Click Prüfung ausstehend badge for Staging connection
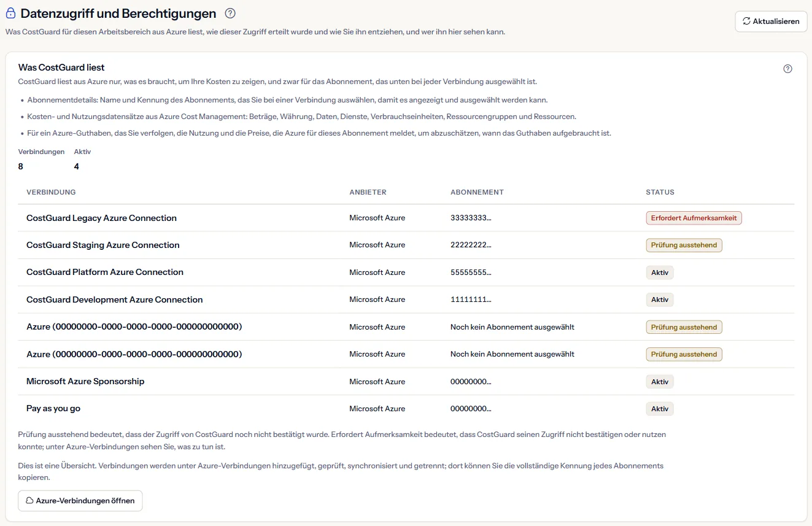This screenshot has width=812, height=526. 684,245
